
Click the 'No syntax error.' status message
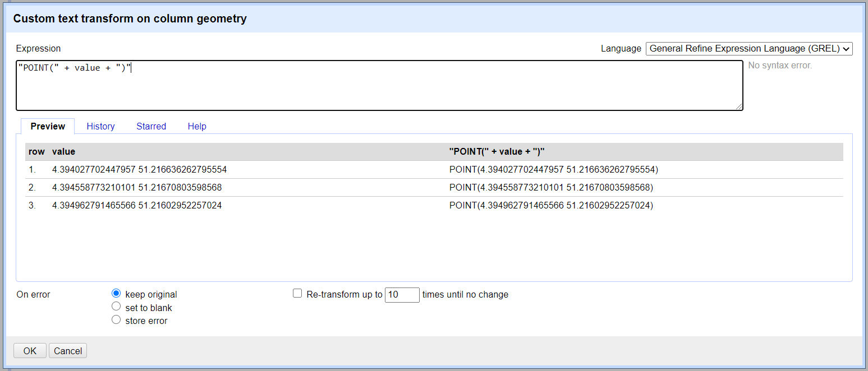(x=779, y=66)
